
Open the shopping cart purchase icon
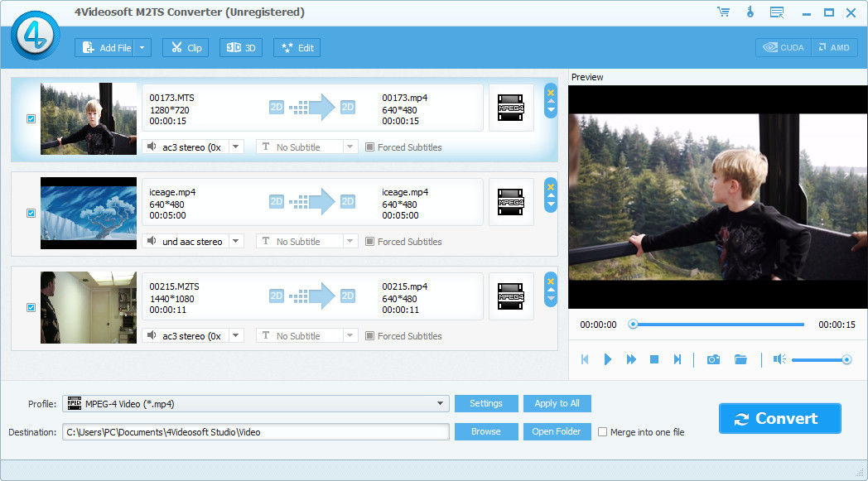[x=723, y=12]
